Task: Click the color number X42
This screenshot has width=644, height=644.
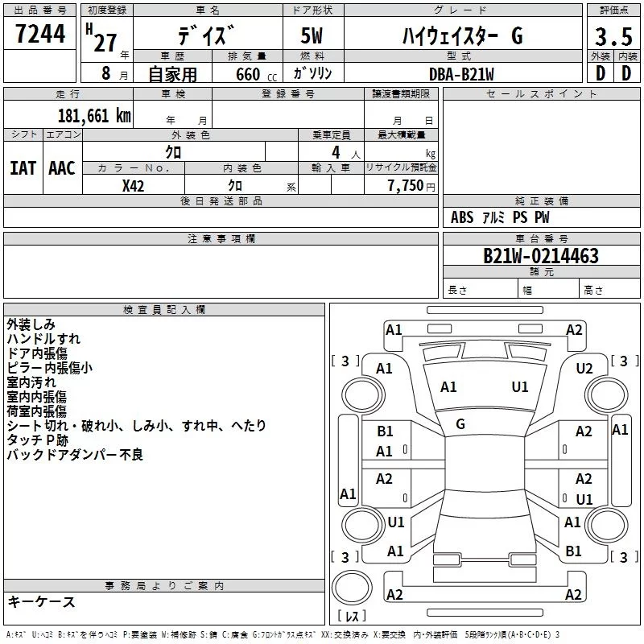Action: (x=133, y=186)
